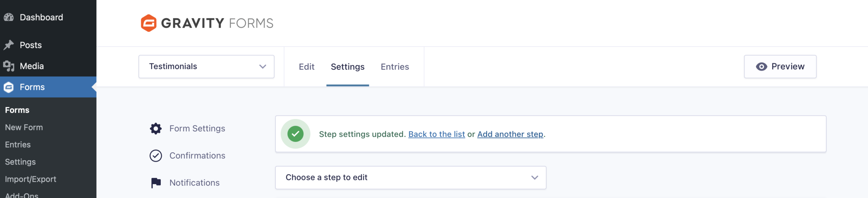Viewport: 868px width, 198px height.
Task: Click the Dashboard gauge icon
Action: click(x=9, y=17)
